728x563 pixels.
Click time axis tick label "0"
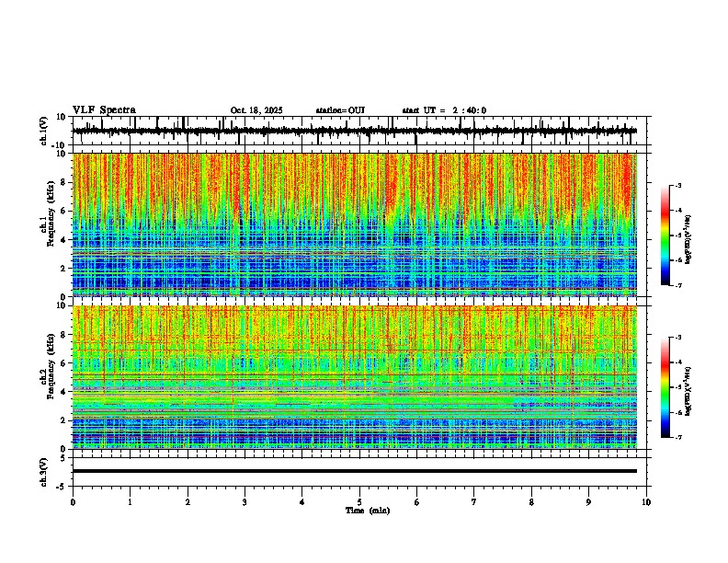pyautogui.click(x=73, y=502)
